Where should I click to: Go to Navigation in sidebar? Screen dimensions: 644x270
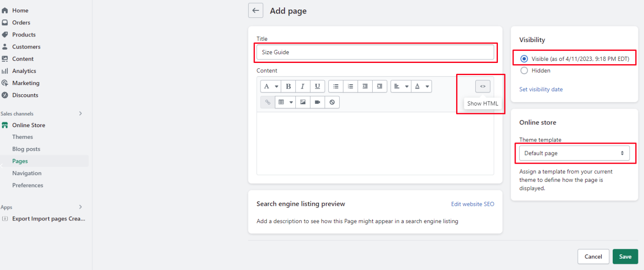tap(27, 173)
